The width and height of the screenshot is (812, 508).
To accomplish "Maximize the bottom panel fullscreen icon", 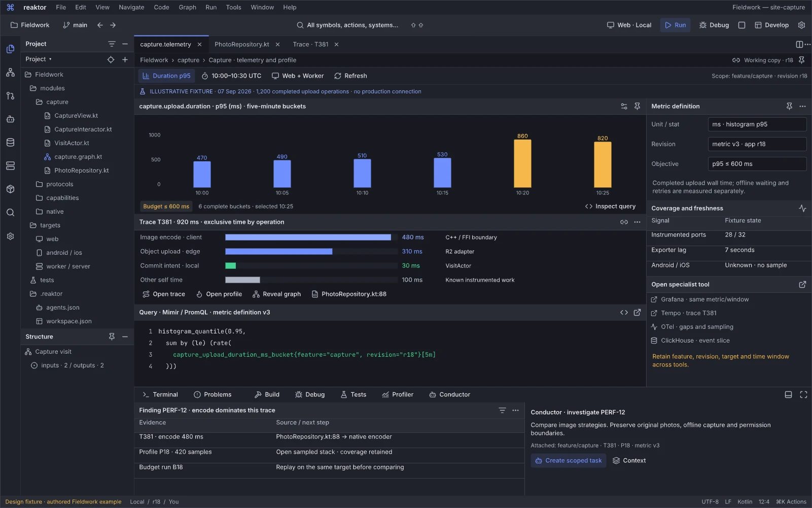I will click(x=803, y=394).
